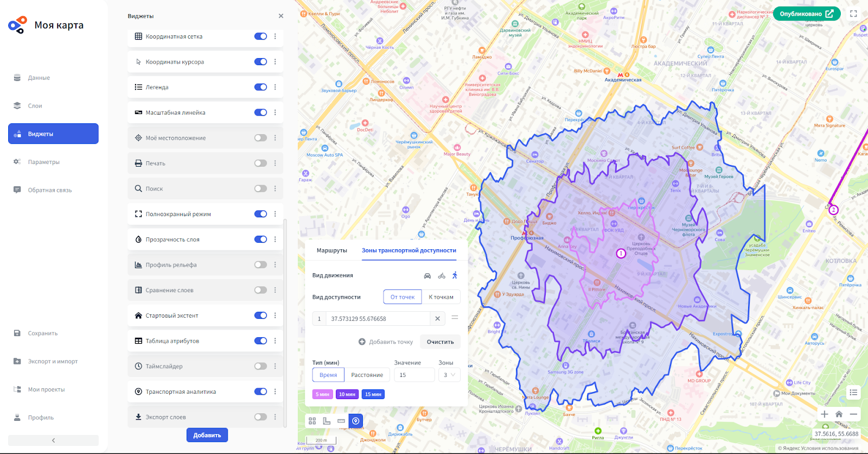Open Обратная связь in sidebar

pyautogui.click(x=53, y=190)
